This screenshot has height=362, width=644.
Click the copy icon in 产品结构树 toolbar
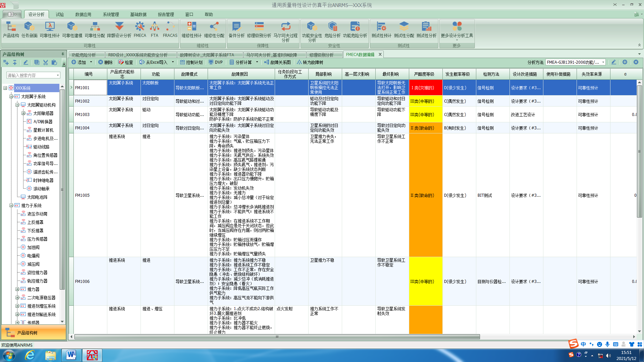tap(37, 62)
